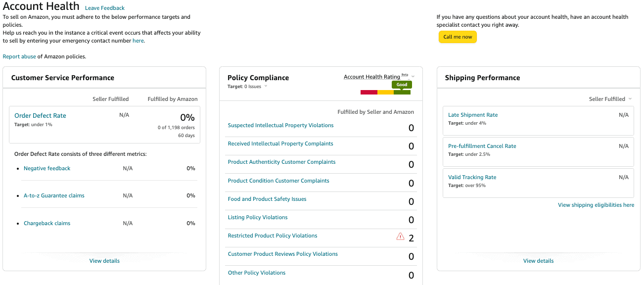Expand the Account Health Rating dropdown arrow

[x=413, y=77]
